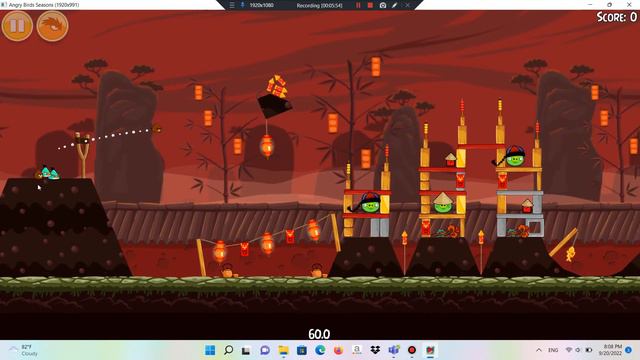
Task: Minimize the Angry Birds Seasons window
Action: click(x=590, y=4)
